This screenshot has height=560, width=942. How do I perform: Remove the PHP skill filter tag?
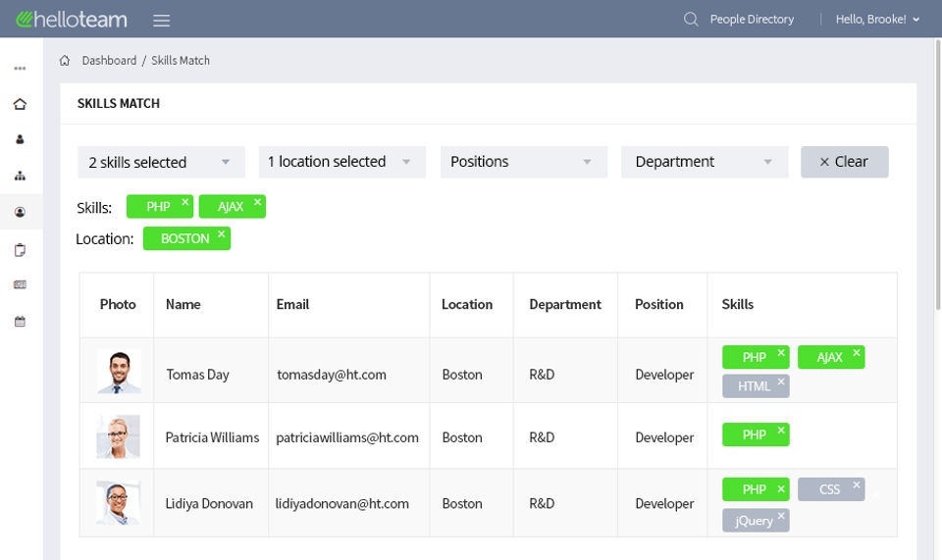(x=185, y=202)
